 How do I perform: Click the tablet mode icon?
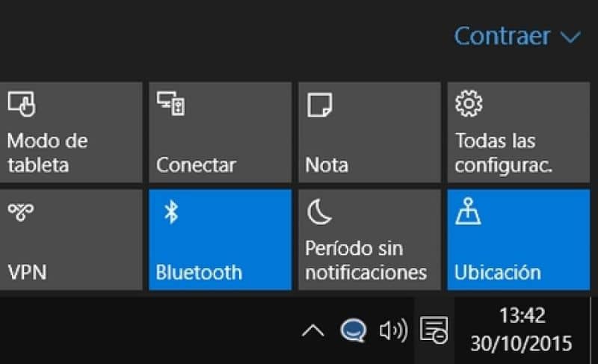coord(22,105)
